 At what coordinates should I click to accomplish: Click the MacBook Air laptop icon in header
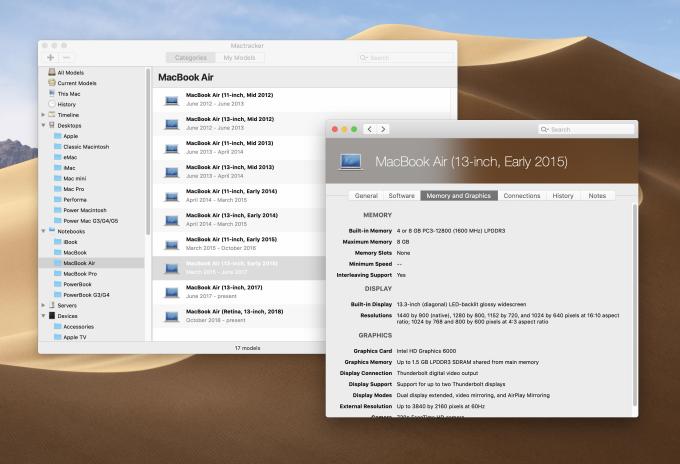click(x=351, y=162)
